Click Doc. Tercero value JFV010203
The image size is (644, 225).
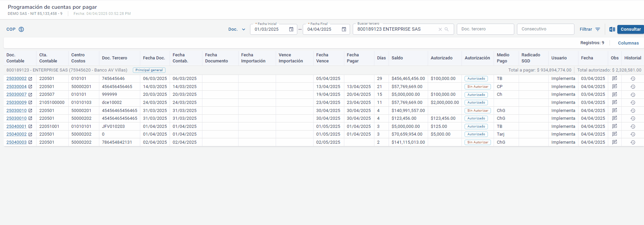(x=113, y=126)
